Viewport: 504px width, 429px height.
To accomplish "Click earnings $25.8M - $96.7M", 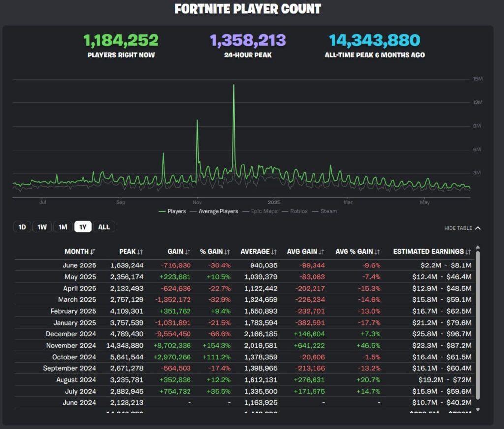I will pos(442,334).
